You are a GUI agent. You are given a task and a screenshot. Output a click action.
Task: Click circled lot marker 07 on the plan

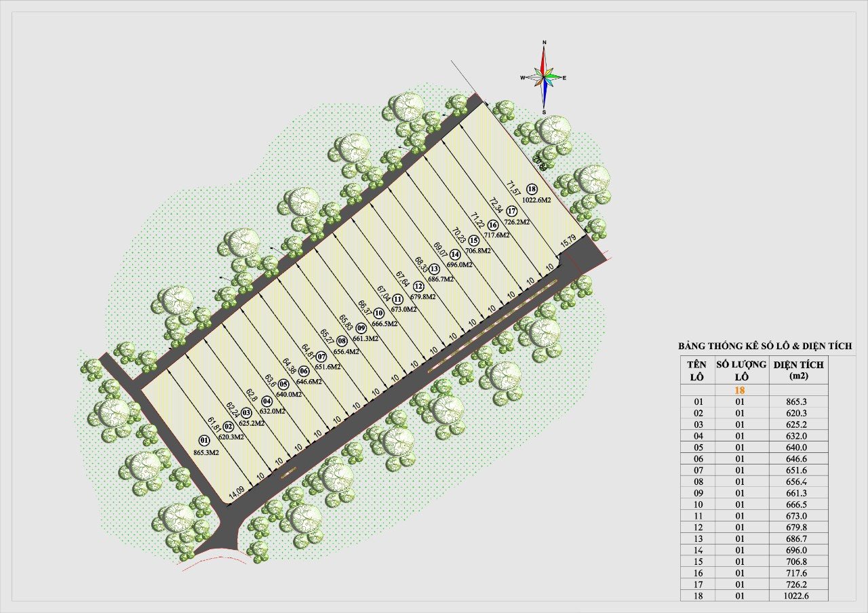coord(321,357)
